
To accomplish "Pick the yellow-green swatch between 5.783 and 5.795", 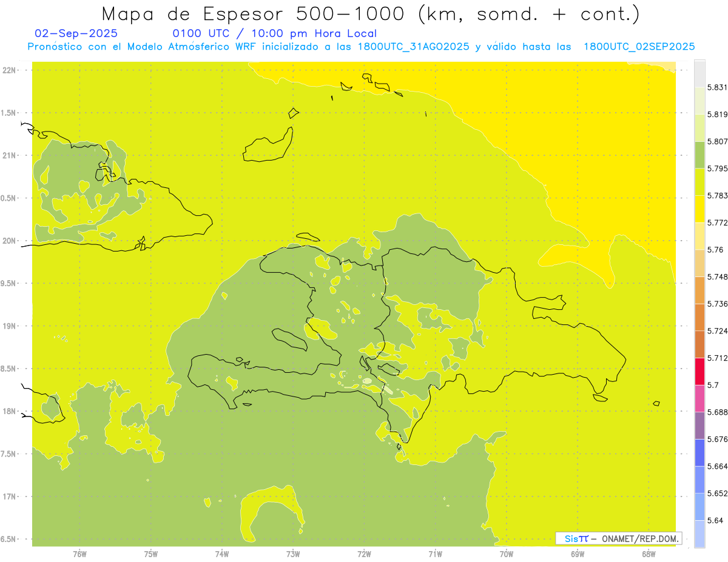I will pyautogui.click(x=699, y=181).
